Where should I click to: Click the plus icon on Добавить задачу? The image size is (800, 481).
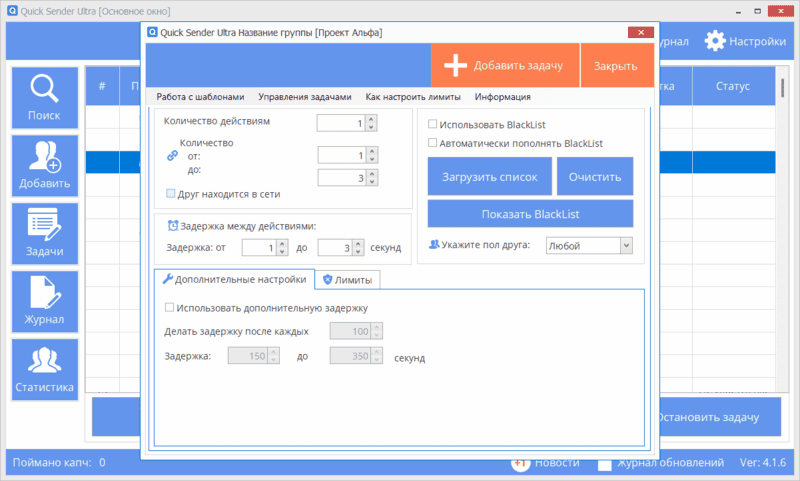point(455,65)
